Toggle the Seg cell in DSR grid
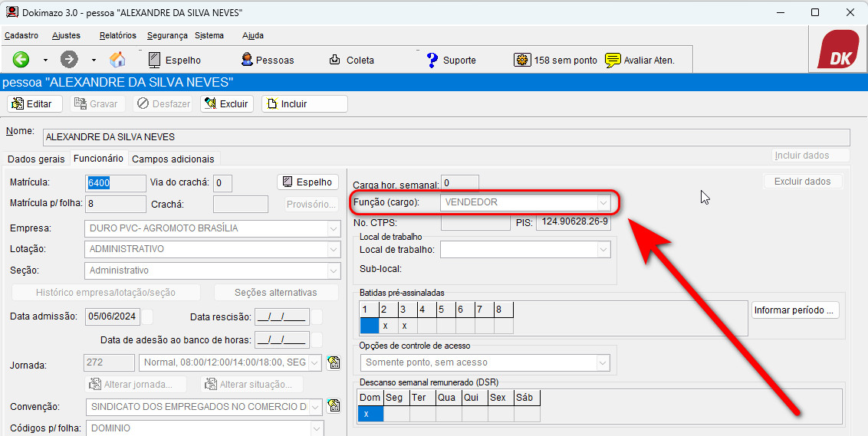Viewport: 868px width, 436px height. click(396, 414)
